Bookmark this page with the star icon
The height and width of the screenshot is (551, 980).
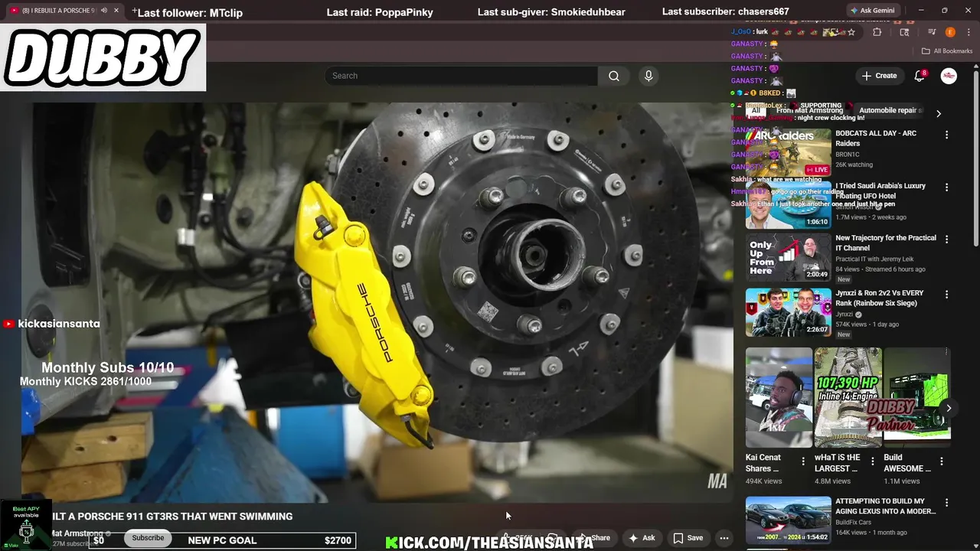click(x=851, y=32)
